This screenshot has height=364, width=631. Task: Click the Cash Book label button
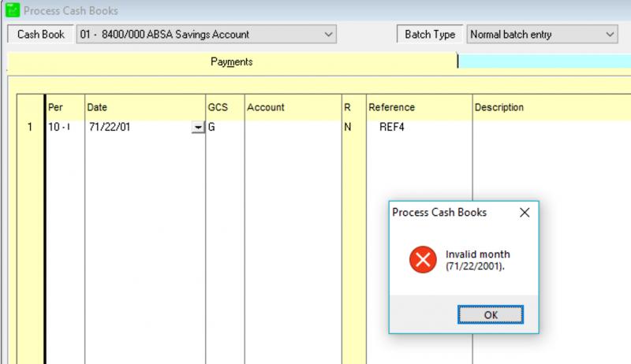39,35
